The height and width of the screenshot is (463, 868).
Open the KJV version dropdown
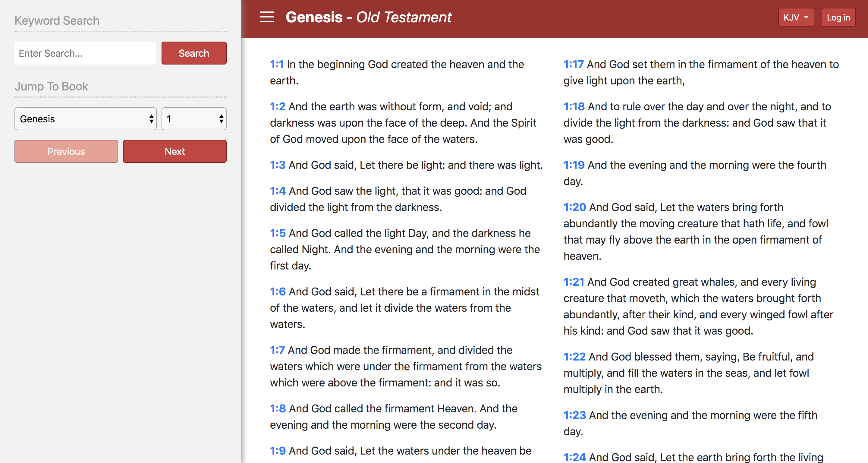pyautogui.click(x=796, y=17)
